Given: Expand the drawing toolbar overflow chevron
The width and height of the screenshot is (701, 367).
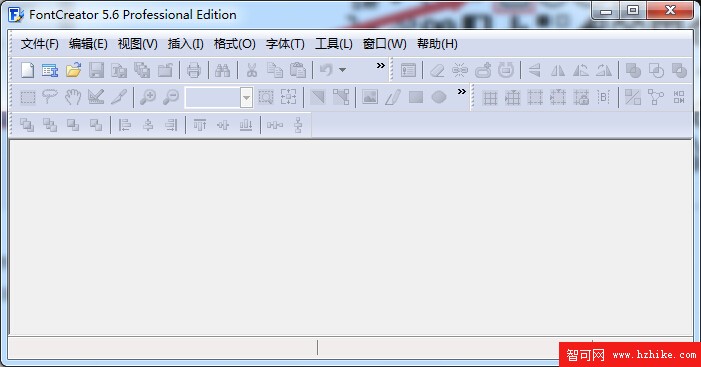Looking at the screenshot, I should click(462, 92).
